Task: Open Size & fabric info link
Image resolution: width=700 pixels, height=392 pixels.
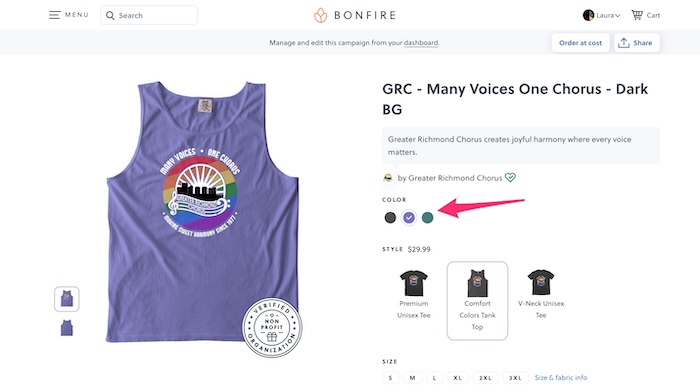Action: (x=561, y=378)
